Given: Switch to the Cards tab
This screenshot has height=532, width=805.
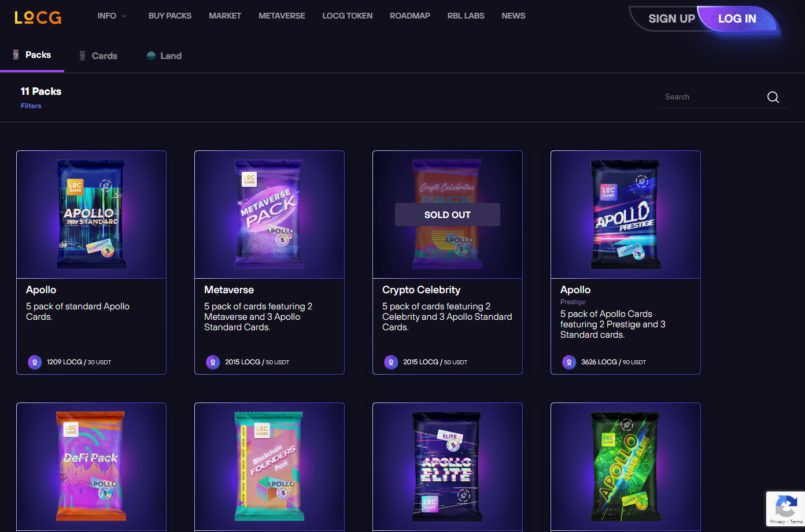Looking at the screenshot, I should pos(98,56).
